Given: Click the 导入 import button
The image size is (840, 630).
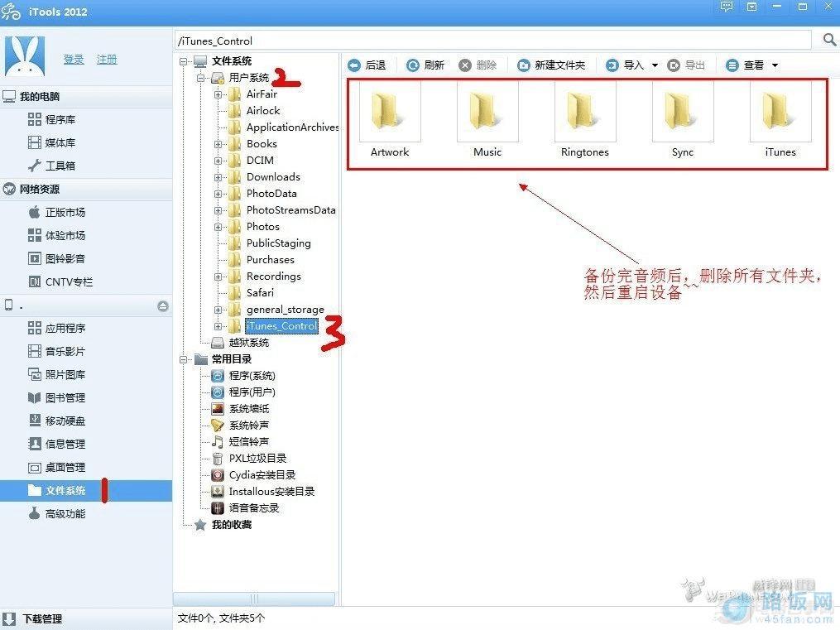Looking at the screenshot, I should 625,65.
